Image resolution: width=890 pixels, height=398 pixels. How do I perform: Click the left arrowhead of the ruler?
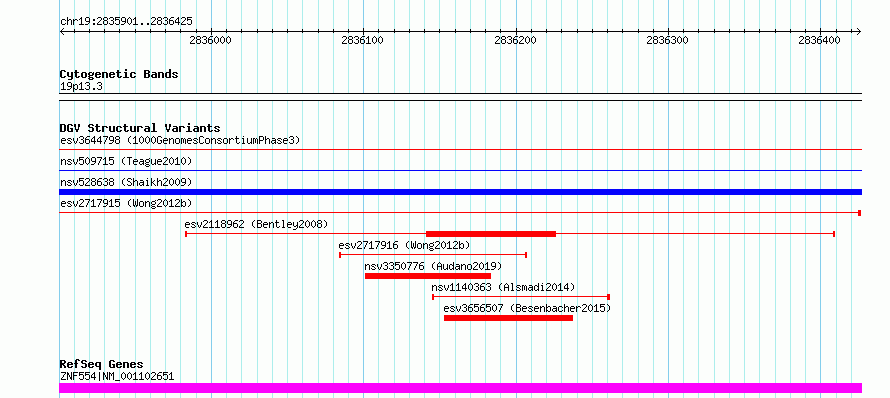63,31
